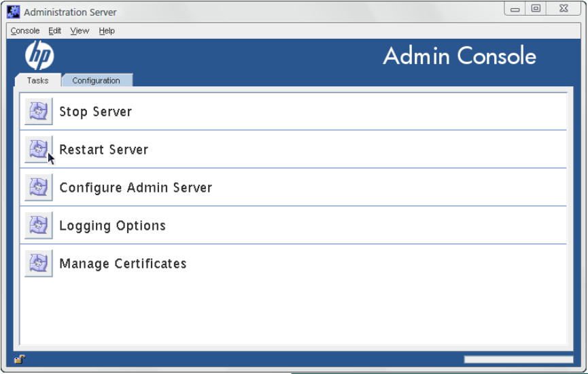The height and width of the screenshot is (374, 588).
Task: Click the Configure Admin Server label
Action: click(x=135, y=188)
